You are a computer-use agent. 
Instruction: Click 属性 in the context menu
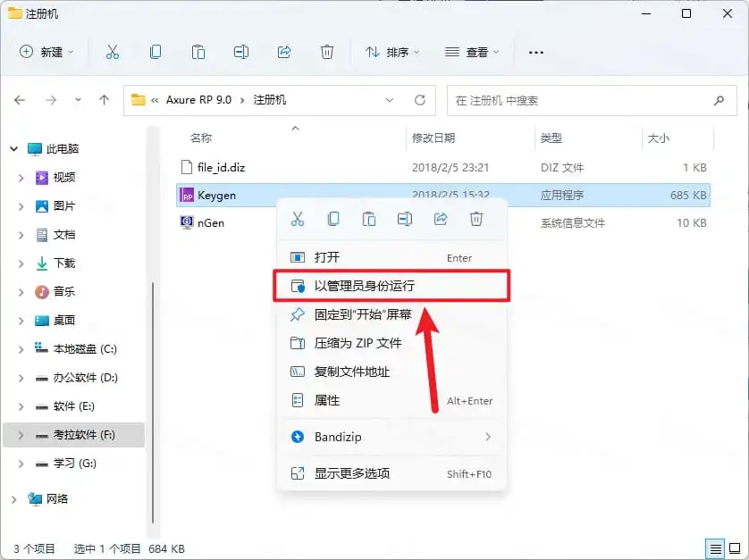pos(391,400)
